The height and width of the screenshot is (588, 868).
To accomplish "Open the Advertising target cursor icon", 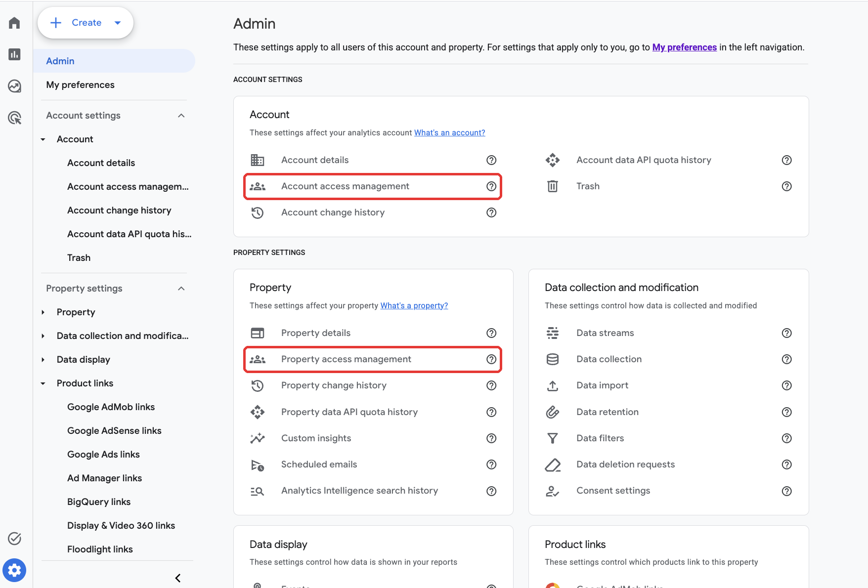I will click(x=14, y=118).
